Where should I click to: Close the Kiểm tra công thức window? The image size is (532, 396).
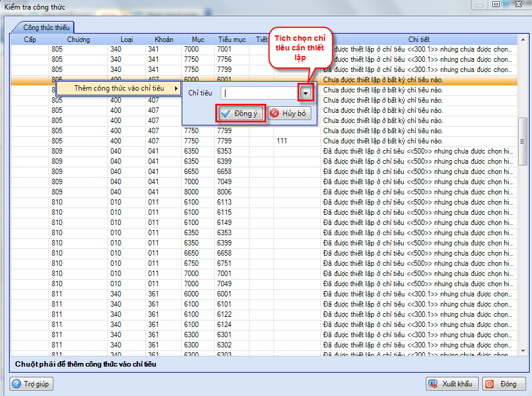point(518,4)
